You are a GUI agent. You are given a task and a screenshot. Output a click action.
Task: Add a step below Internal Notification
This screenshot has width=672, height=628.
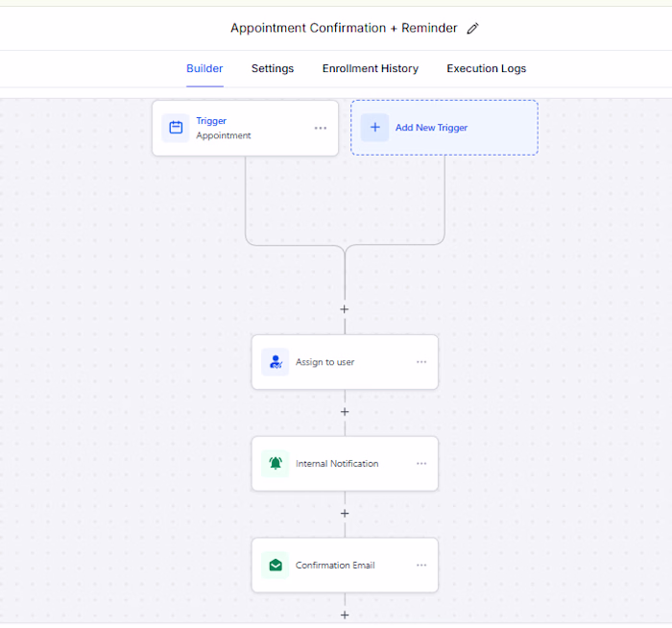(x=345, y=514)
